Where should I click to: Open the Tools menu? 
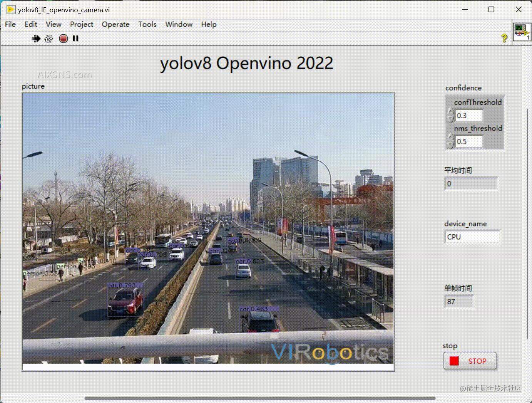(x=147, y=24)
